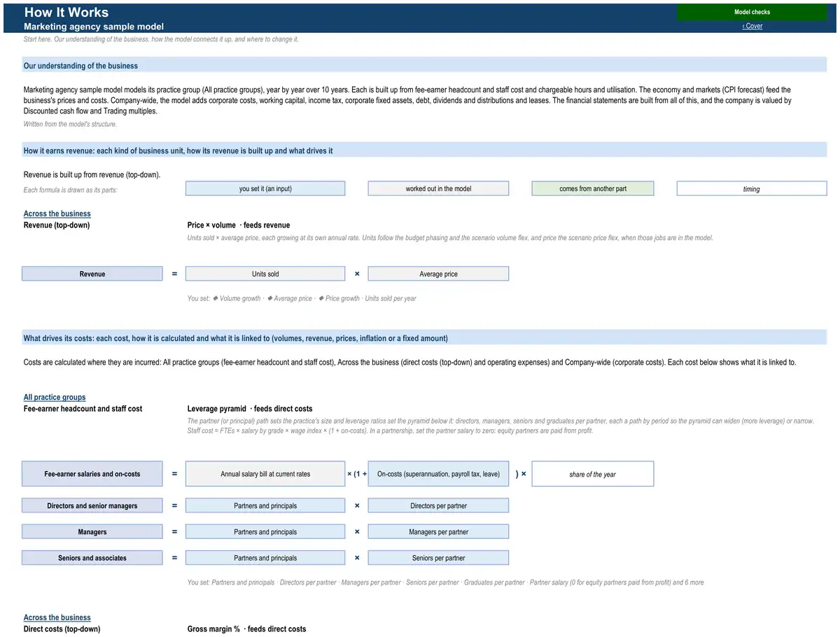Click the 'worked out in the model' legend box

coord(438,188)
